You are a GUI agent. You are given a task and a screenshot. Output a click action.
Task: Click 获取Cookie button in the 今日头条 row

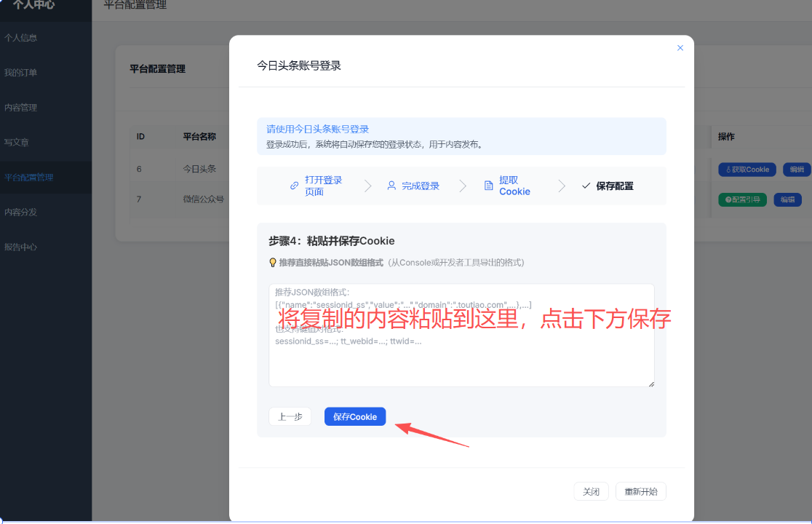pos(747,170)
